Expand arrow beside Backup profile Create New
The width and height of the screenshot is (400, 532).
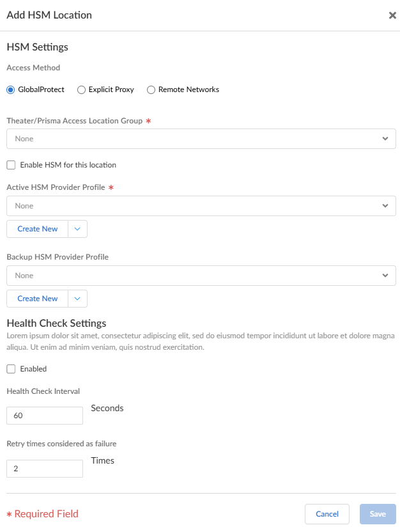point(77,299)
